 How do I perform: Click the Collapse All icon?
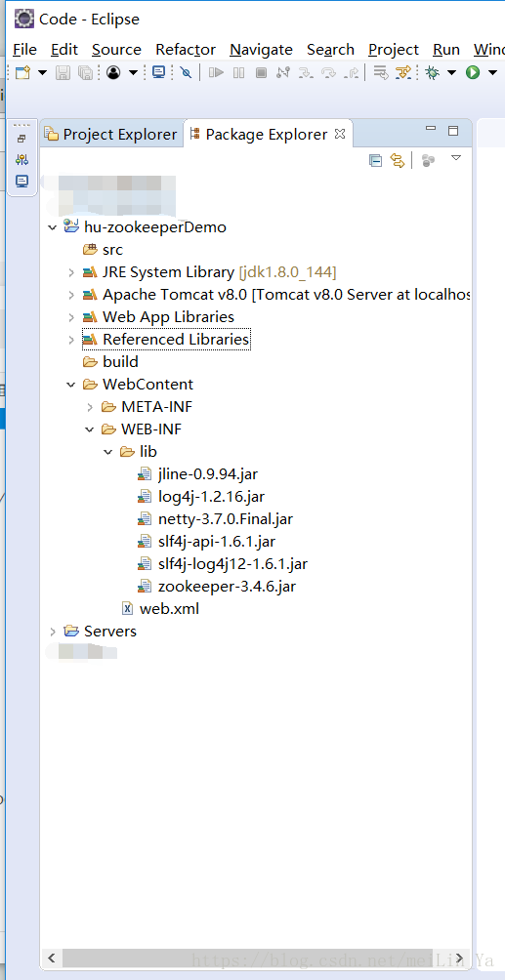coord(375,161)
